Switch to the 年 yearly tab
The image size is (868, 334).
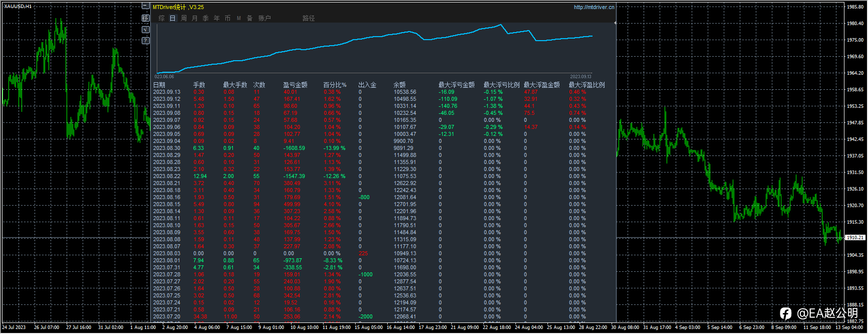coord(217,18)
